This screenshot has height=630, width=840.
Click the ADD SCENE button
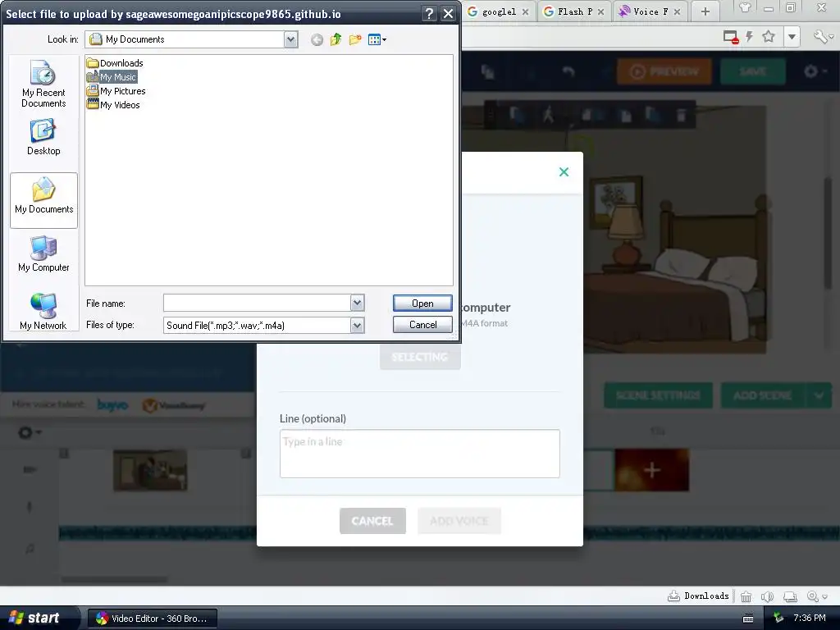[x=762, y=395]
